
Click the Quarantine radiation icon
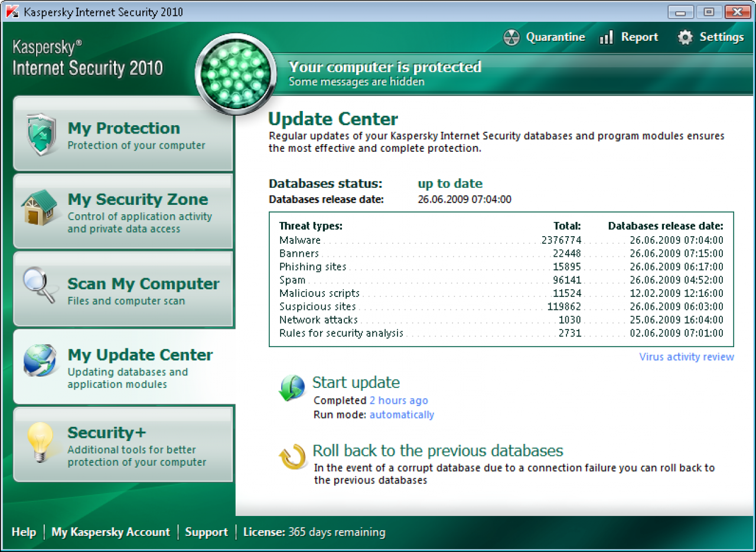coord(511,38)
